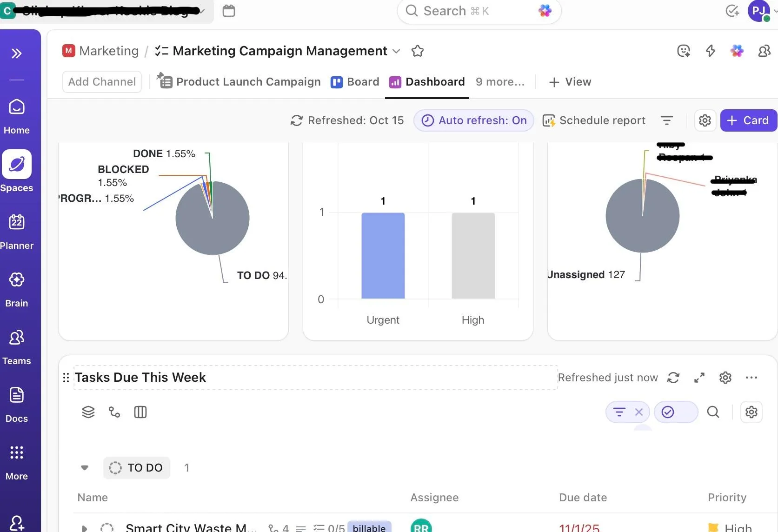Expand the Smart City Waste task subtasks
778x532 pixels.
(85, 528)
